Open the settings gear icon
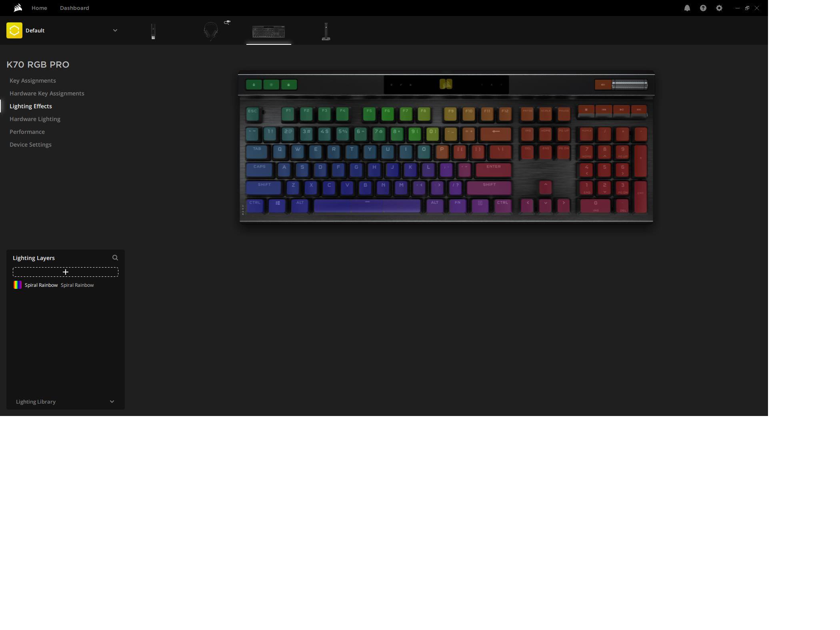 pyautogui.click(x=719, y=8)
